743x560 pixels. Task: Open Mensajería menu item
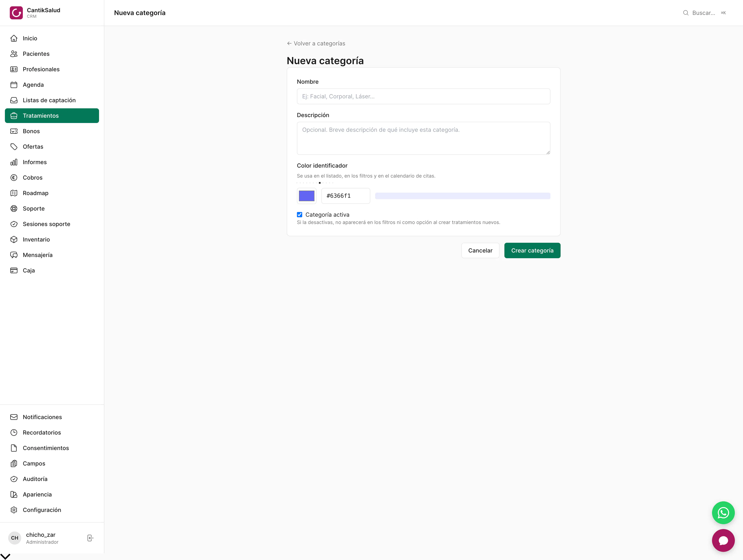(x=52, y=255)
